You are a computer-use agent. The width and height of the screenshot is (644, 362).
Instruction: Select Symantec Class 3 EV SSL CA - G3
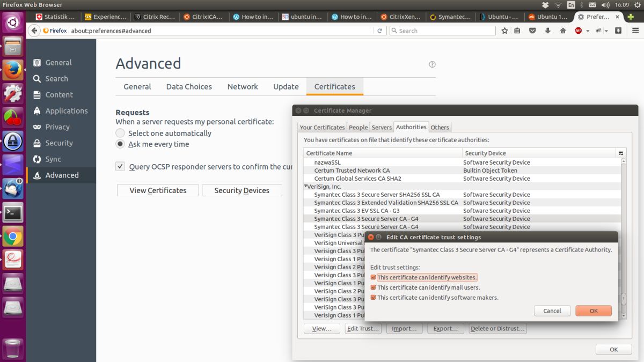coord(462,211)
